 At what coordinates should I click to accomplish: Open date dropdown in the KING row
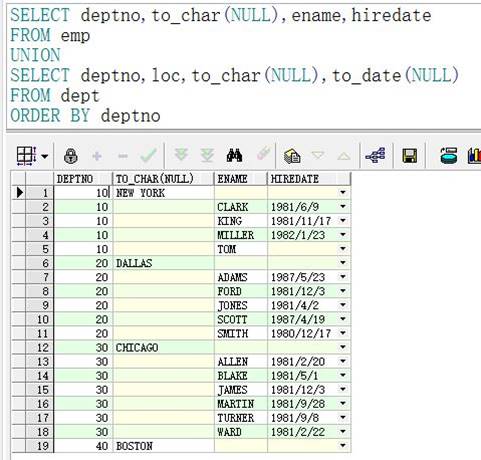[343, 221]
